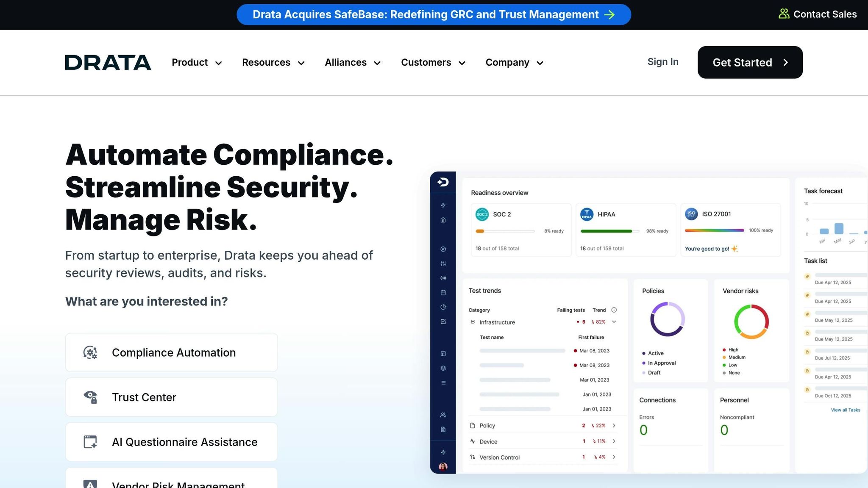
Task: Click the Trust Center eye-lock icon
Action: tap(90, 397)
